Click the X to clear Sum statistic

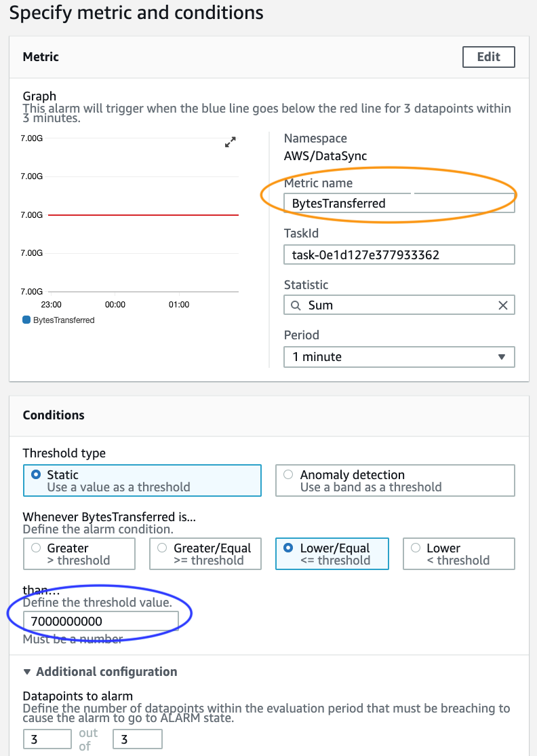click(x=502, y=305)
